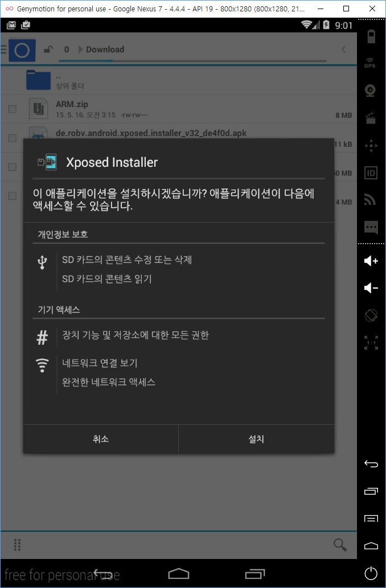386x588 pixels.
Task: Click Genymotion sidebar recent apps button
Action: 371,491
